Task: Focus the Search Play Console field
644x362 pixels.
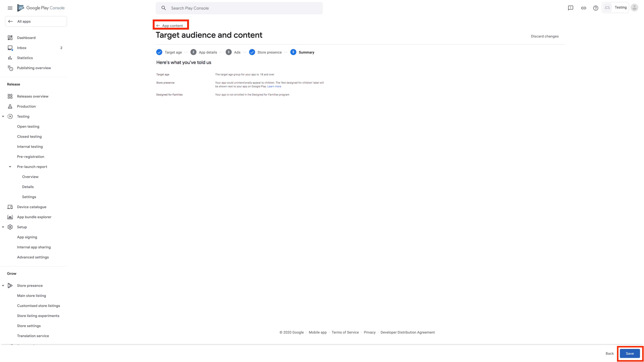Action: (x=239, y=8)
